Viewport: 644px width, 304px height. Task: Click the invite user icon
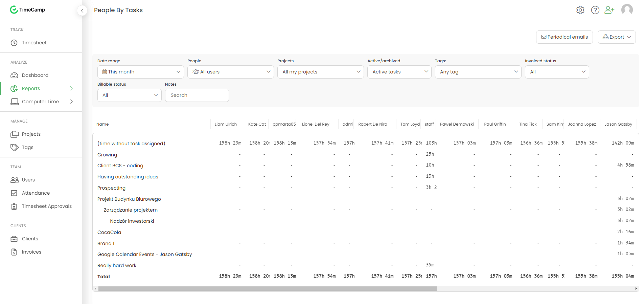609,10
